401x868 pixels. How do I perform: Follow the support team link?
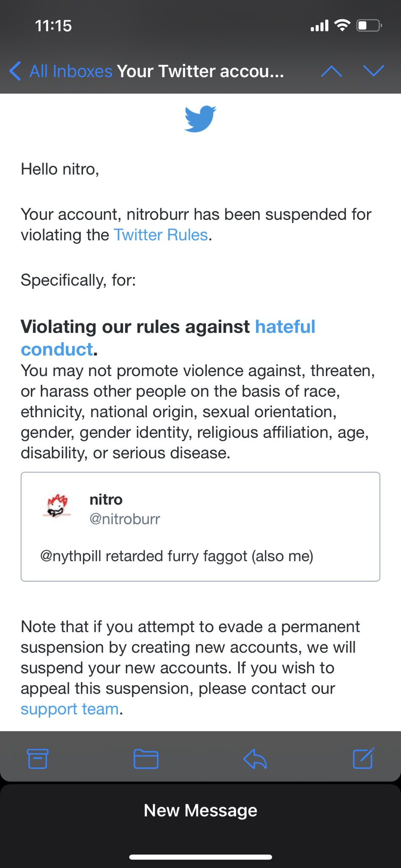tap(70, 709)
